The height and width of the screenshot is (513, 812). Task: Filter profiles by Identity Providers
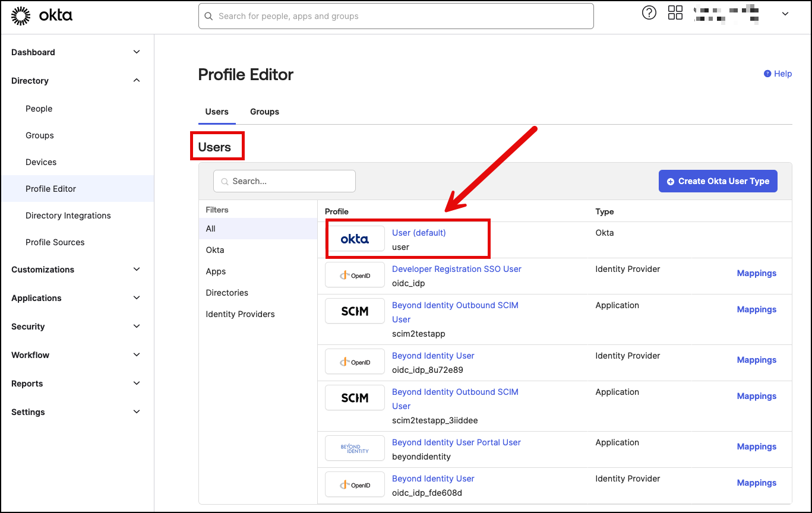click(240, 314)
